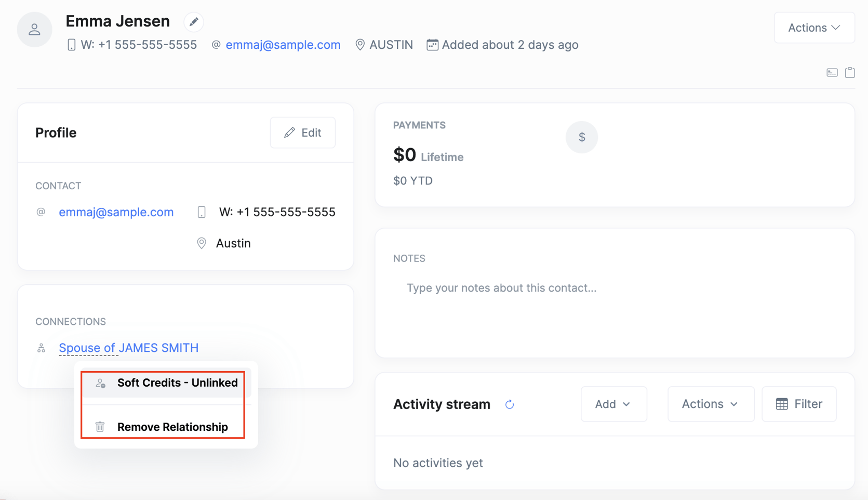Image resolution: width=868 pixels, height=500 pixels.
Task: Click the card view icon below Actions
Action: pos(832,73)
